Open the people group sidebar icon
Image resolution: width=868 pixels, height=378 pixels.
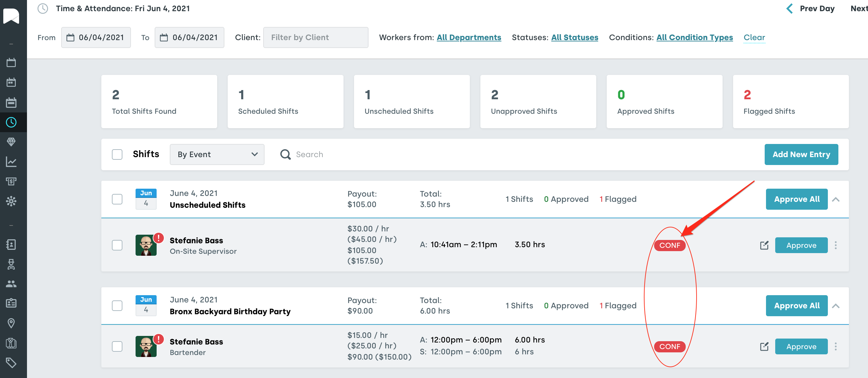tap(11, 284)
